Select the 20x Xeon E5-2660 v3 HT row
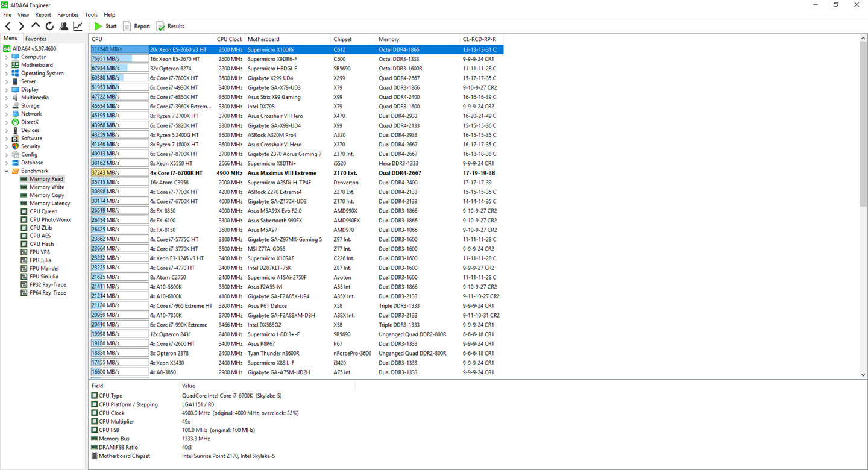The width and height of the screenshot is (868, 470). tap(297, 49)
